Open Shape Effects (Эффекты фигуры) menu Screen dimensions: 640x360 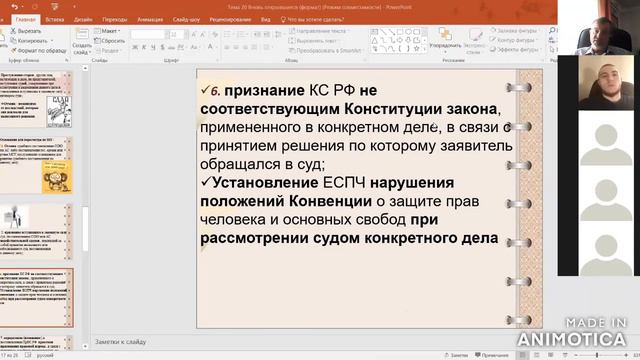coord(515,49)
